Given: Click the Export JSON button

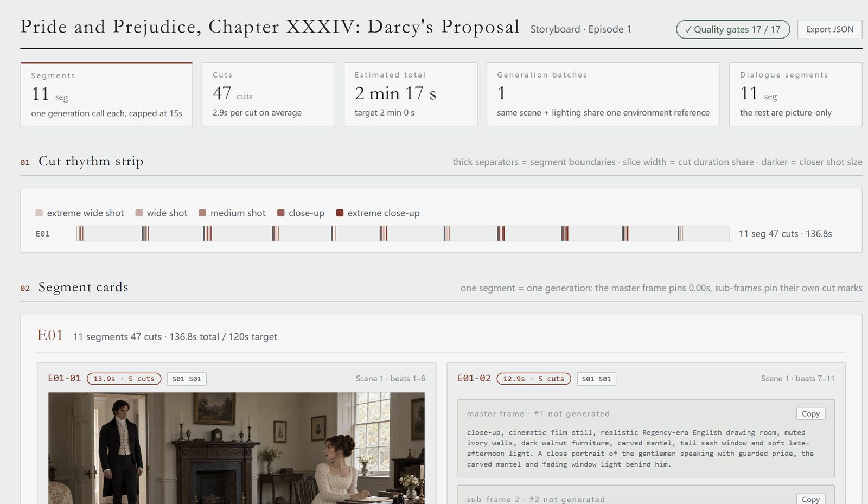Looking at the screenshot, I should click(x=829, y=29).
